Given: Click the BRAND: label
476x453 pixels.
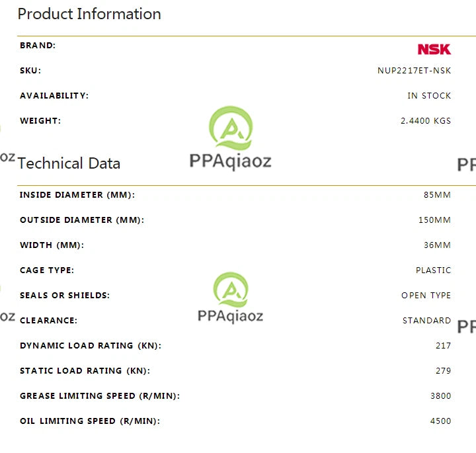Looking at the screenshot, I should click(38, 45).
